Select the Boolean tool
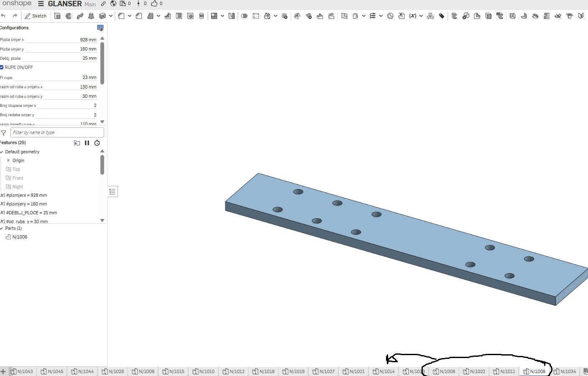The height and width of the screenshot is (376, 588). click(x=244, y=16)
